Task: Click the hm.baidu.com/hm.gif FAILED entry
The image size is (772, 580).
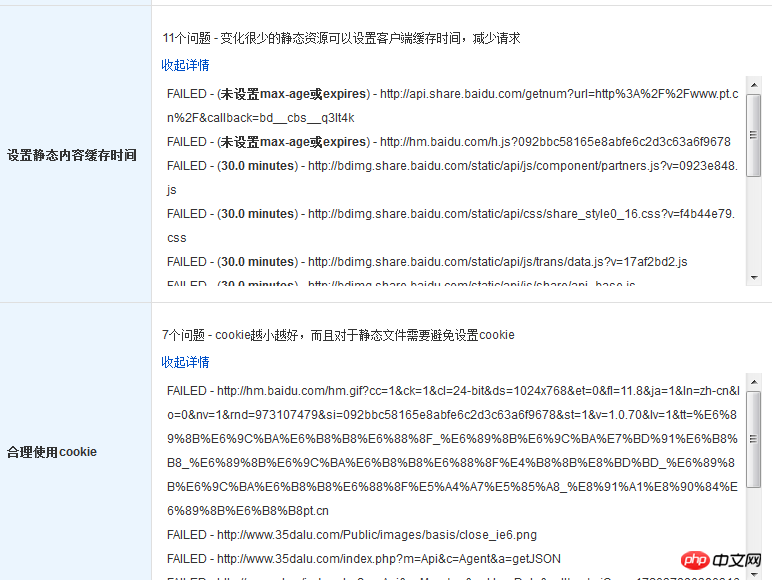Action: pos(453,451)
